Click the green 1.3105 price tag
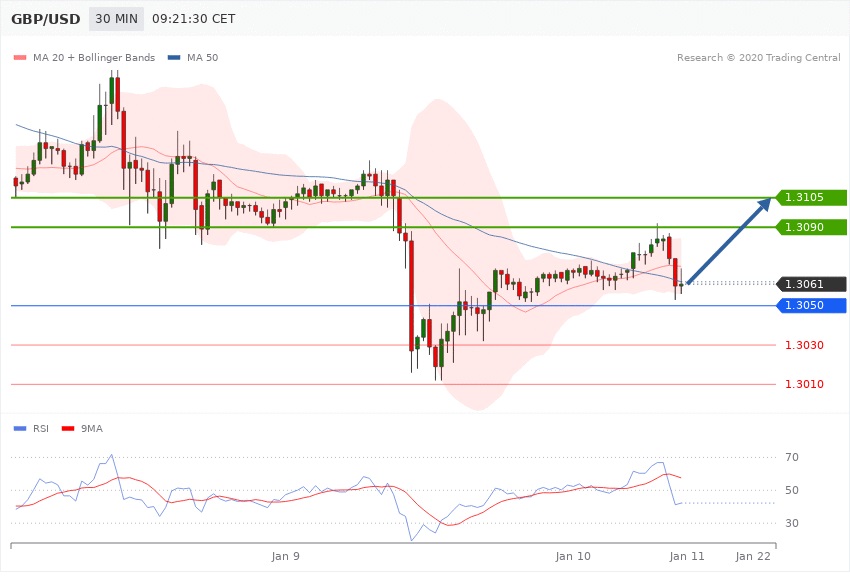 click(x=811, y=198)
